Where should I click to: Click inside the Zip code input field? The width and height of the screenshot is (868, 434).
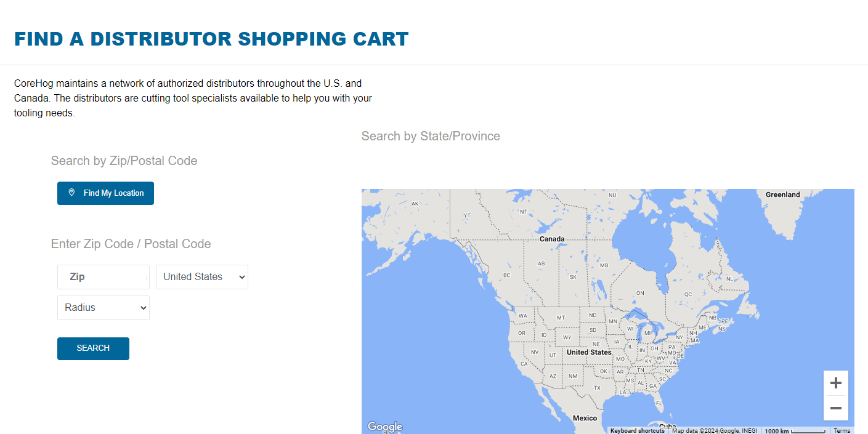tap(103, 276)
